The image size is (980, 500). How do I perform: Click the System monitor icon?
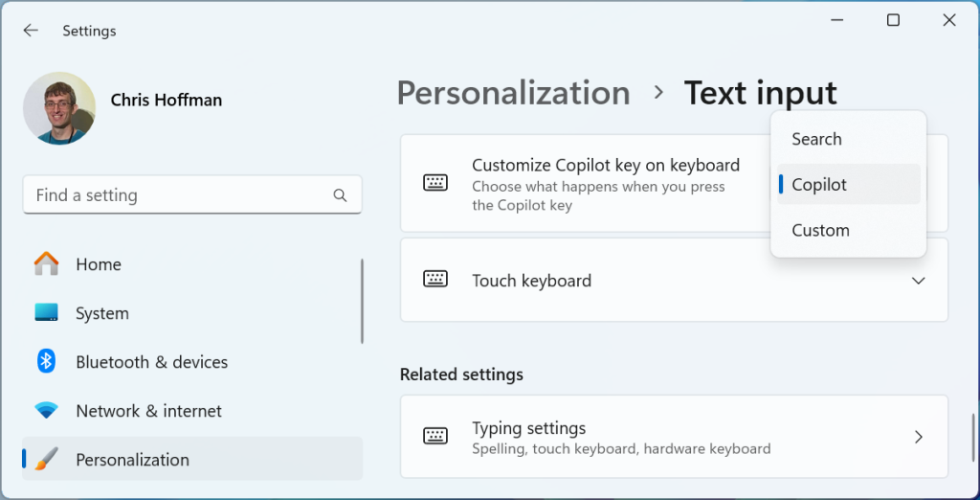coord(46,313)
